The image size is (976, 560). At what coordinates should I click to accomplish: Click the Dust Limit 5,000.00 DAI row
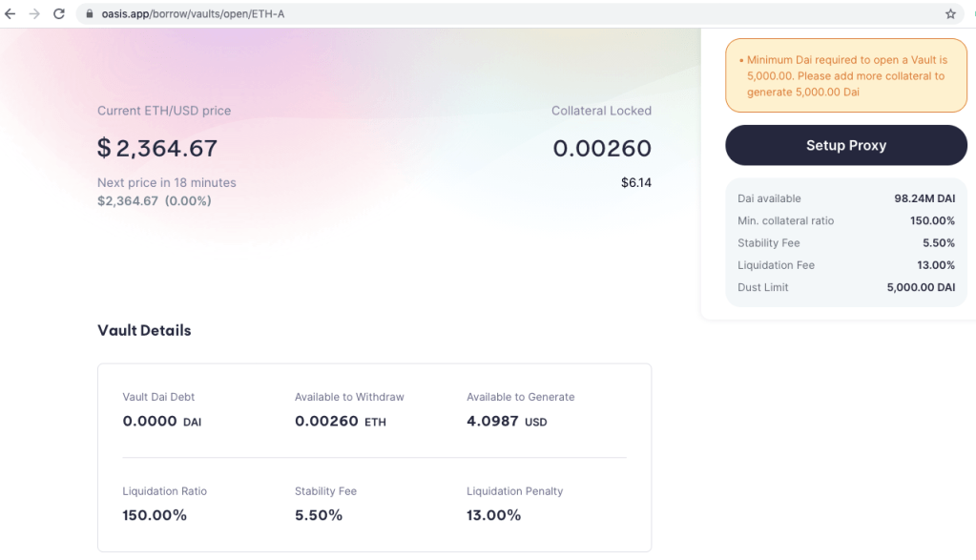click(x=845, y=287)
